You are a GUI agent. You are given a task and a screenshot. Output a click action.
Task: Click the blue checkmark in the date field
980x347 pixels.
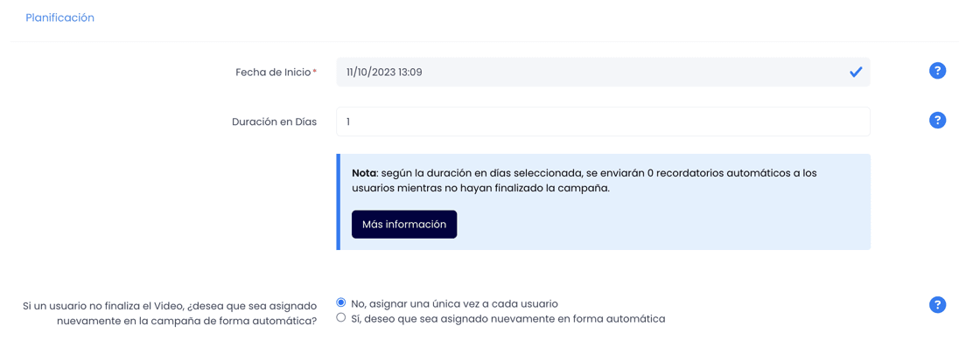856,73
